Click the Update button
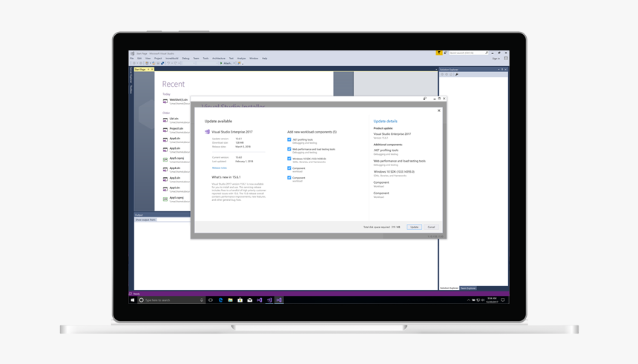 [414, 227]
